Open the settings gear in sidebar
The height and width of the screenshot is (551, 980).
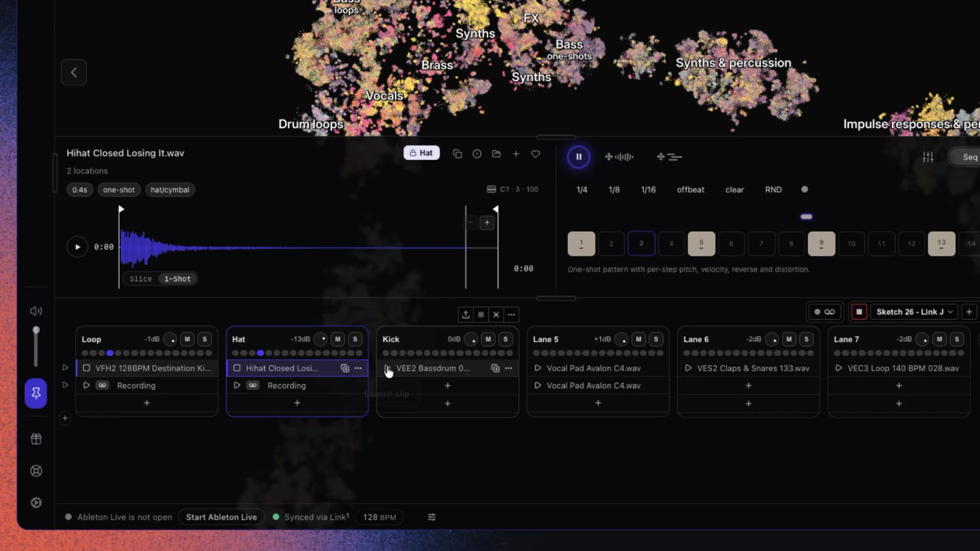tap(36, 502)
